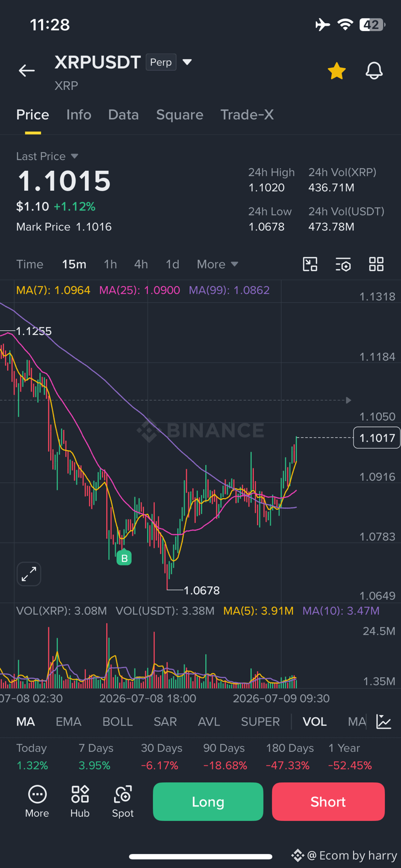
Task: Select the VOL sub-indicator
Action: (315, 722)
